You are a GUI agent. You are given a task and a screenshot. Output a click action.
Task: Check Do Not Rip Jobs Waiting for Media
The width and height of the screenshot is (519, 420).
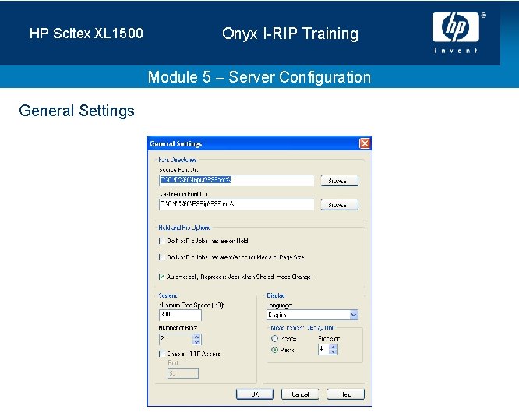point(162,257)
